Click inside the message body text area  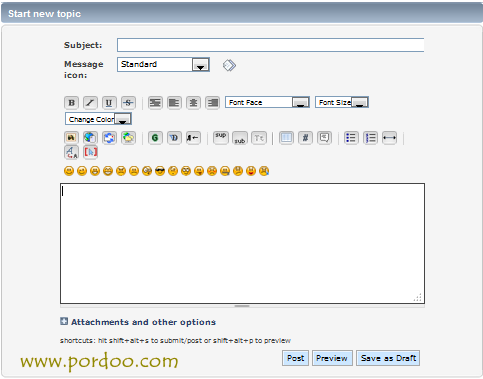(x=242, y=243)
